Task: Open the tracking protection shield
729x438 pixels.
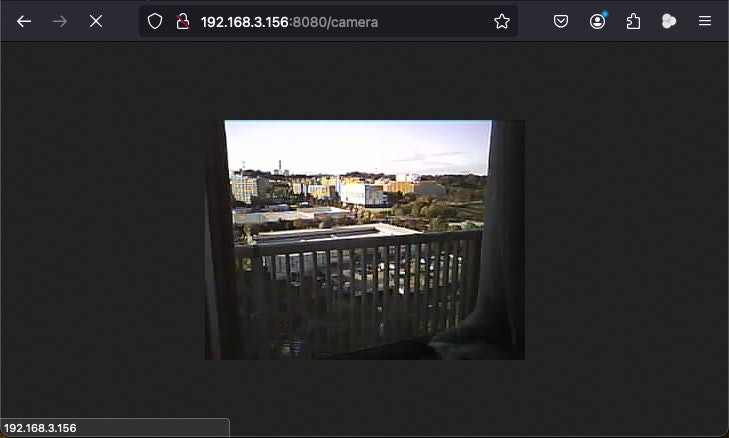Action: tap(155, 21)
